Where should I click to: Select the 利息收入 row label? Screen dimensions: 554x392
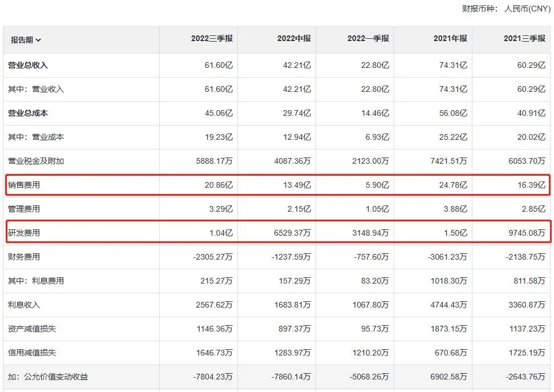coord(24,305)
